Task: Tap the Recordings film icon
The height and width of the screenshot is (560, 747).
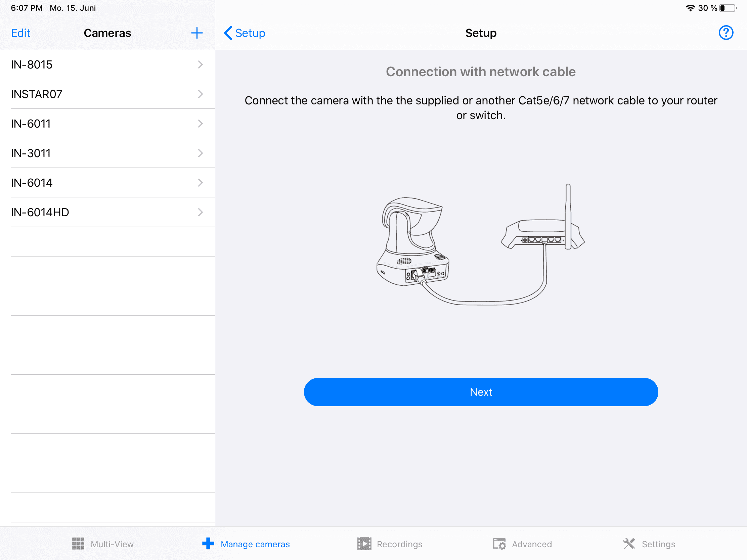Action: point(364,544)
